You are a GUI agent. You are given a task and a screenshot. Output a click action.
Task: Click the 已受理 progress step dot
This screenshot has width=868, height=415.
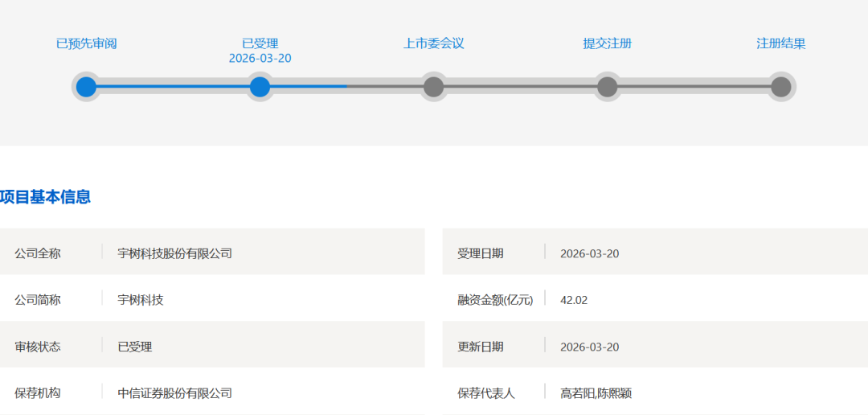pyautogui.click(x=260, y=87)
